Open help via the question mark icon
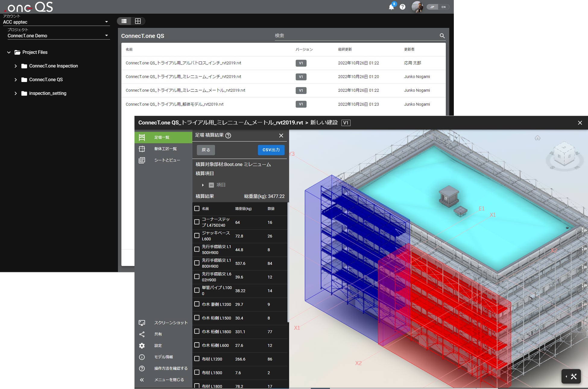The width and height of the screenshot is (588, 389). pyautogui.click(x=403, y=7)
